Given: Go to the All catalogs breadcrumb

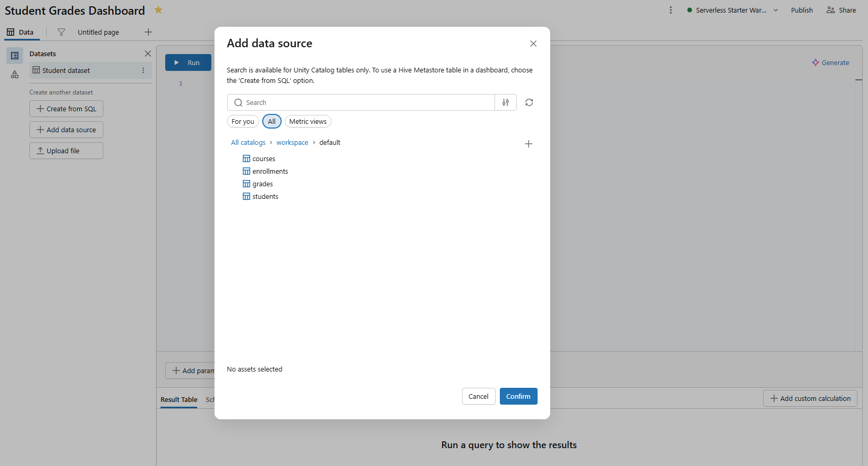Looking at the screenshot, I should 248,142.
